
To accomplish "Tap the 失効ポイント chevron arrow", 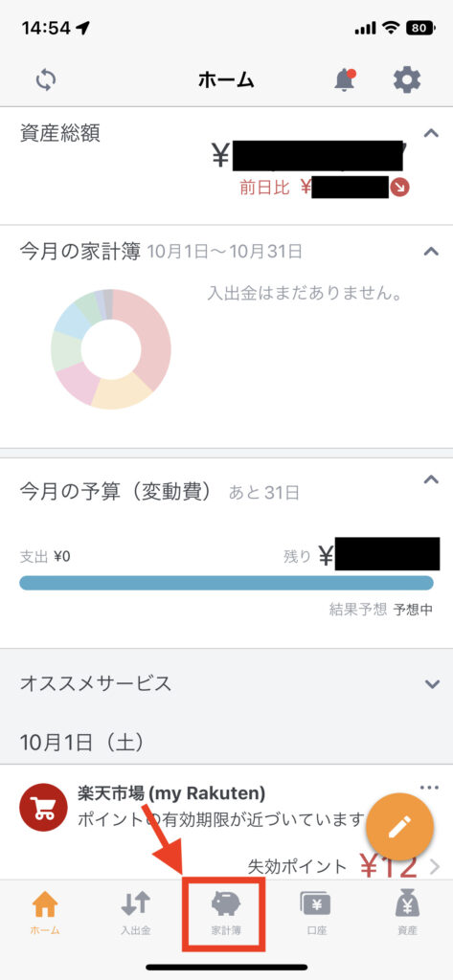I will tap(435, 867).
